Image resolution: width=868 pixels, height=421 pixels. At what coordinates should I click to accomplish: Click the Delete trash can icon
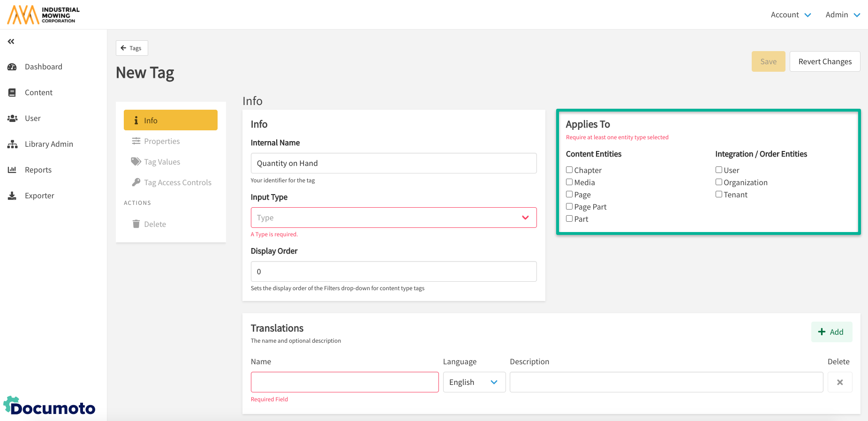coord(136,224)
